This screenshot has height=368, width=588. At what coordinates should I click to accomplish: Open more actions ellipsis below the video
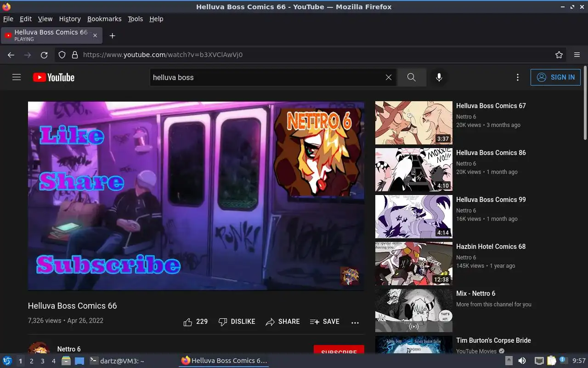[x=355, y=322]
